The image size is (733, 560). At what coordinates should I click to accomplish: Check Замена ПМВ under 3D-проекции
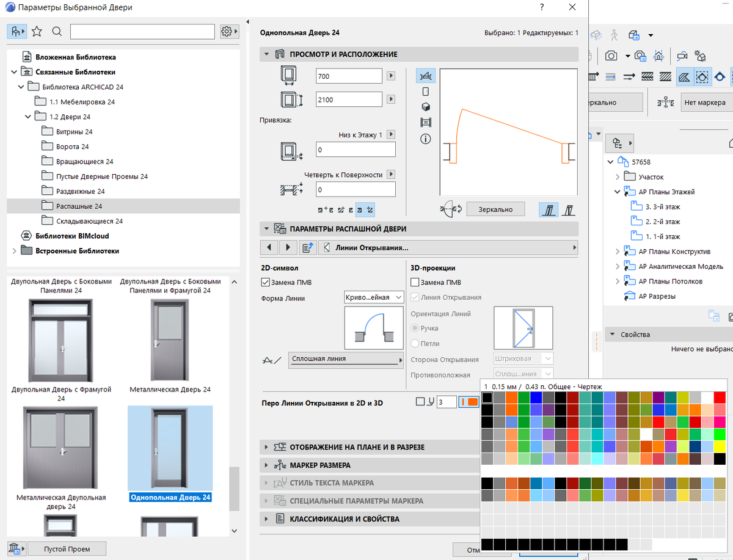tap(415, 282)
